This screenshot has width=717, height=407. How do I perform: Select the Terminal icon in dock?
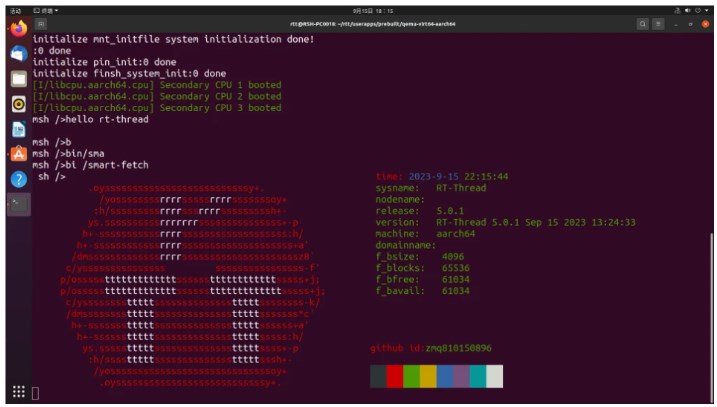pos(19,204)
